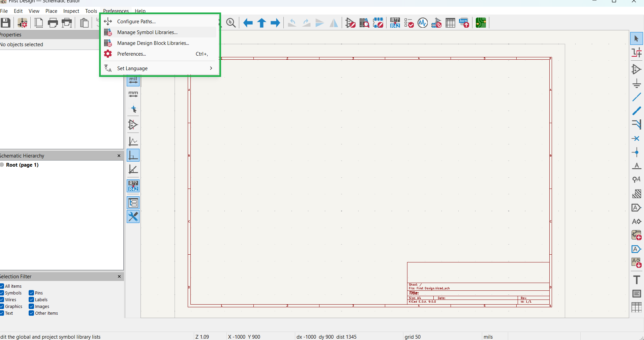Open the File menu
This screenshot has width=644, height=340.
(x=4, y=11)
